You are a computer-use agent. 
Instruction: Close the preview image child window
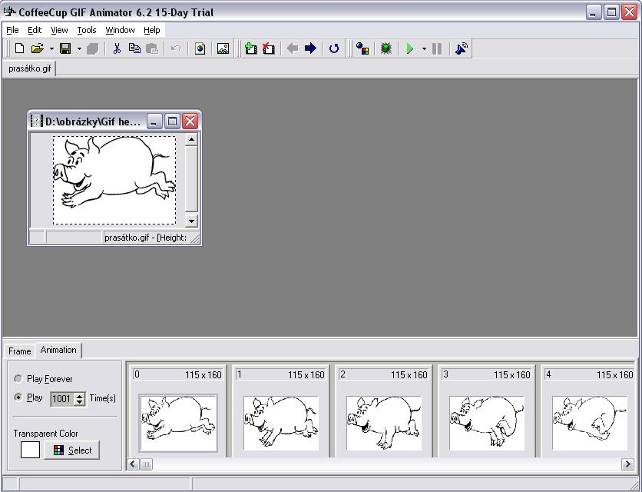tap(190, 121)
